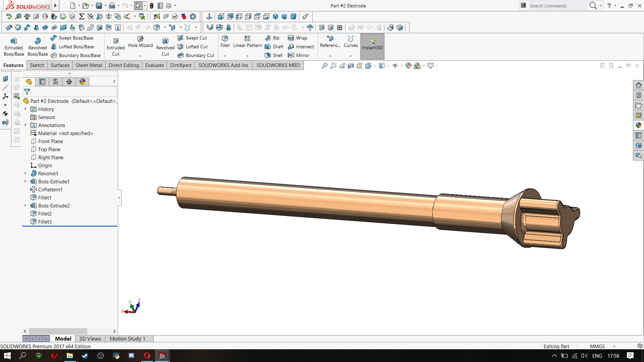Choose the Shell feature icon
This screenshot has width=644, height=362.
(268, 55)
